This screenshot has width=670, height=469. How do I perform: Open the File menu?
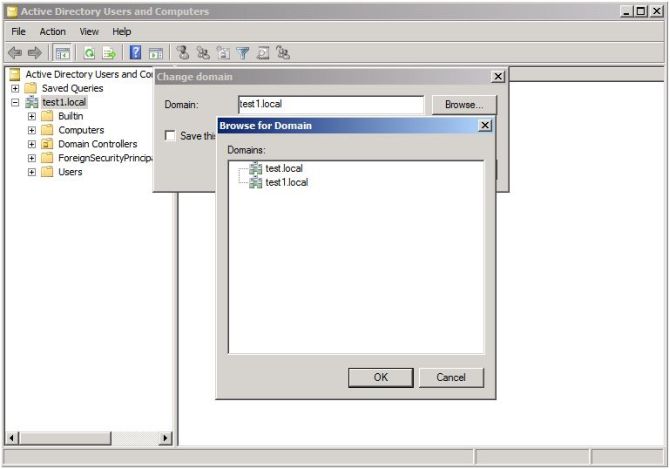[18, 32]
